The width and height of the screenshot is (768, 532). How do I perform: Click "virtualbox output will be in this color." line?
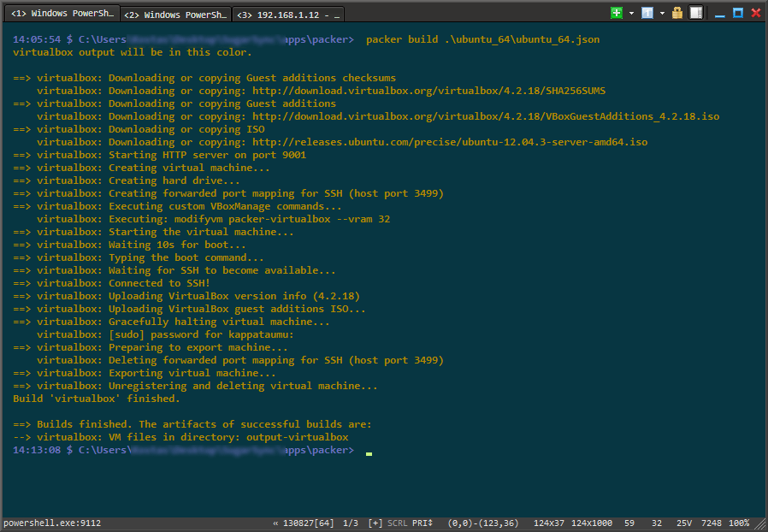coord(133,52)
